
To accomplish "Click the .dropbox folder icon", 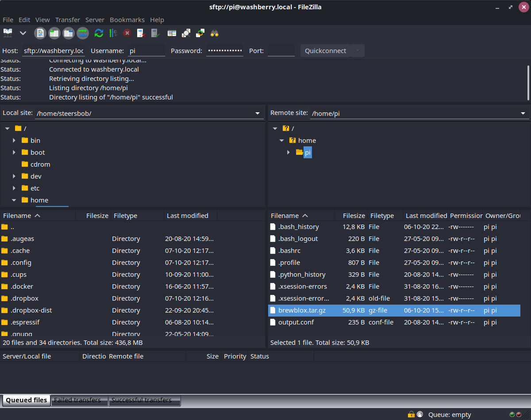I will click(5, 298).
